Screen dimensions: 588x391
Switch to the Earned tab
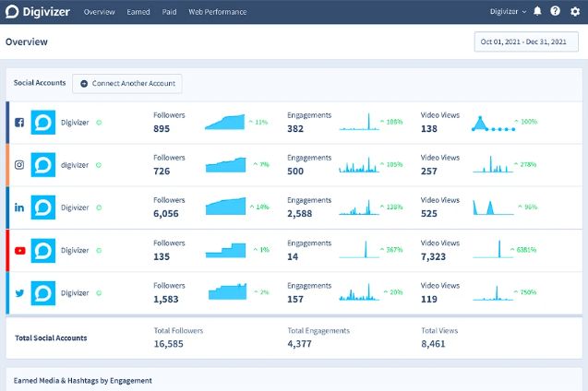click(x=138, y=12)
